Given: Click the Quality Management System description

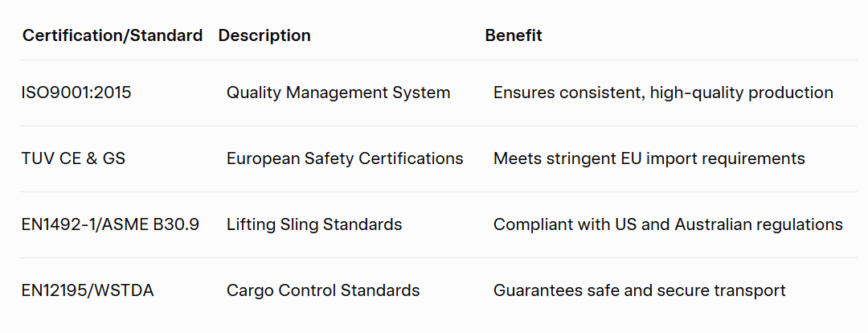Looking at the screenshot, I should click(x=338, y=92).
